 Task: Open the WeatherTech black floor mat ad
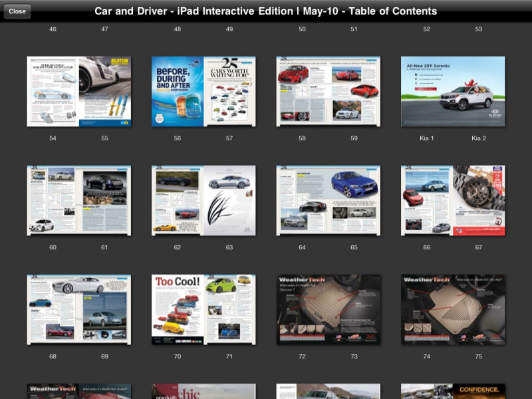point(453,309)
